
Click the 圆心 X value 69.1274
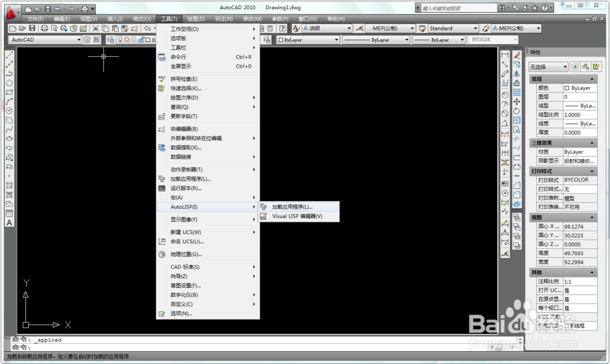[580, 226]
